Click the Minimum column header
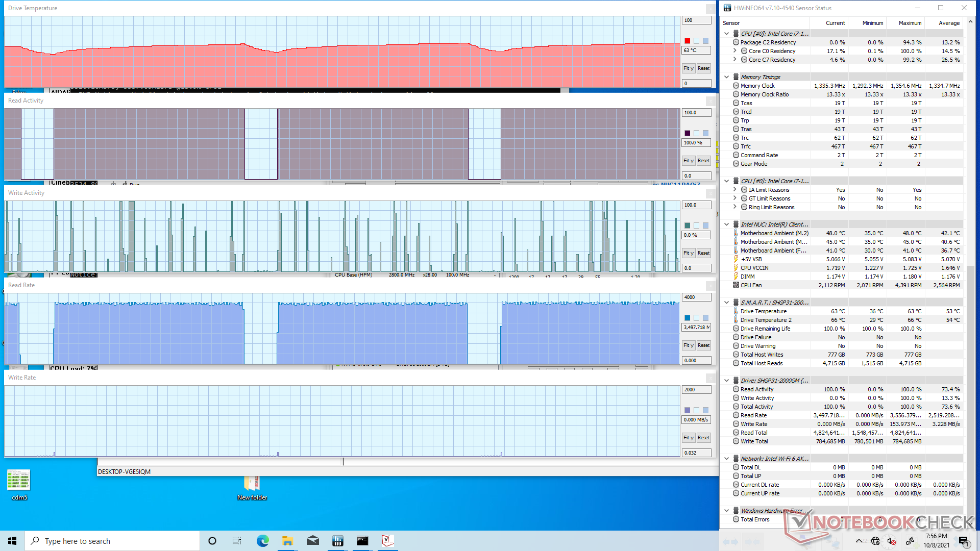980x551 pixels. [867, 23]
